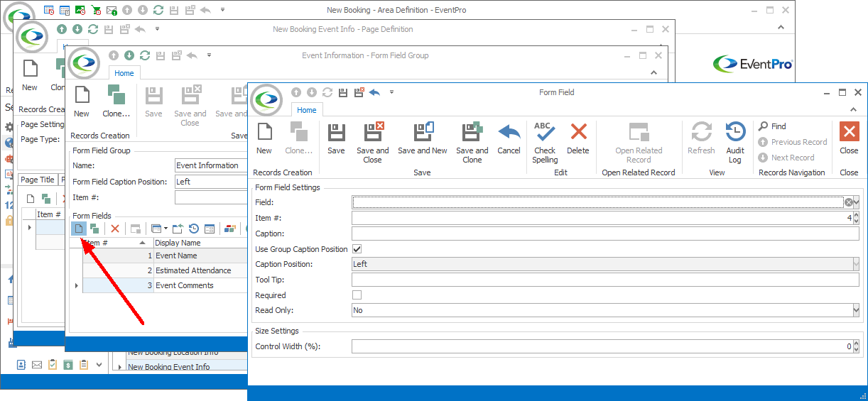The image size is (868, 401).
Task: Click New in Form Field Group ribbon
Action: click(x=82, y=101)
